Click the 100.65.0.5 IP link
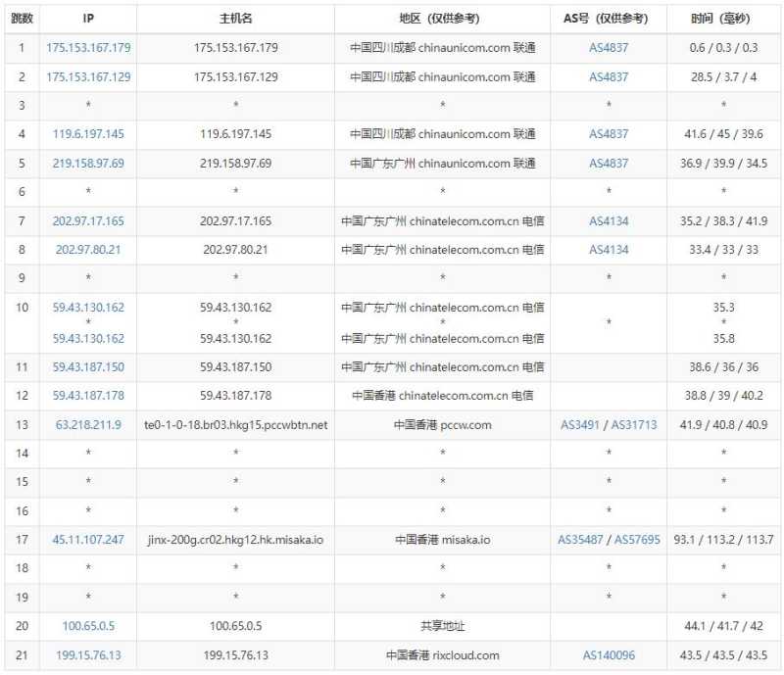784x675 pixels. coord(88,626)
